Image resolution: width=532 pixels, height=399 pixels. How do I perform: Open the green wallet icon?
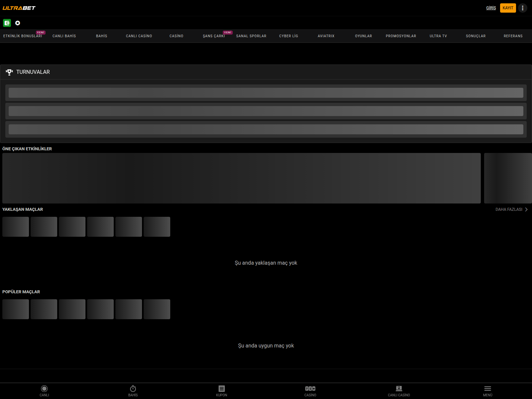pyautogui.click(x=7, y=23)
